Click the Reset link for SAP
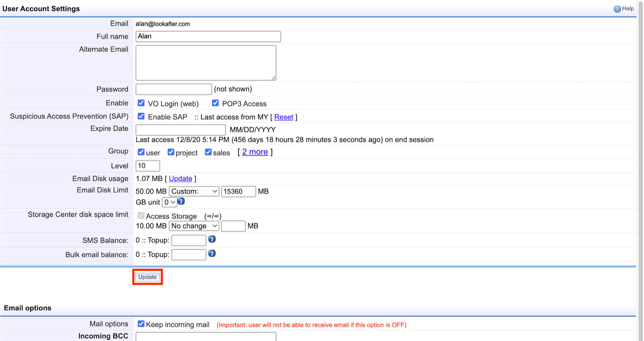The height and width of the screenshot is (341, 644). click(x=284, y=117)
